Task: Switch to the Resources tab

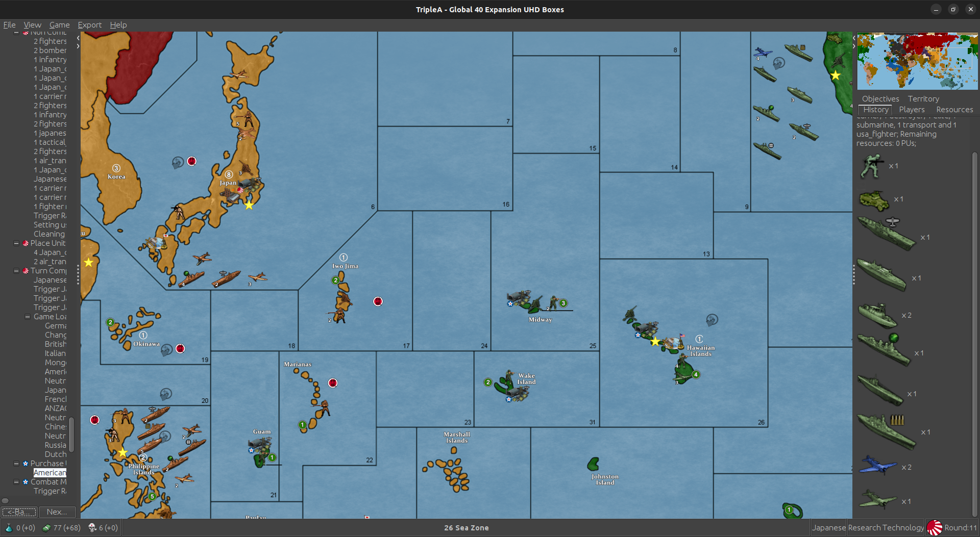Action: tap(954, 110)
